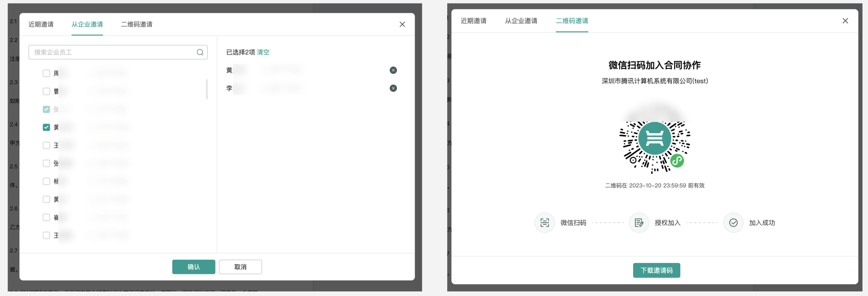Open 近期邀请 tab in employee selection dialog
This screenshot has width=868, height=296.
41,24
